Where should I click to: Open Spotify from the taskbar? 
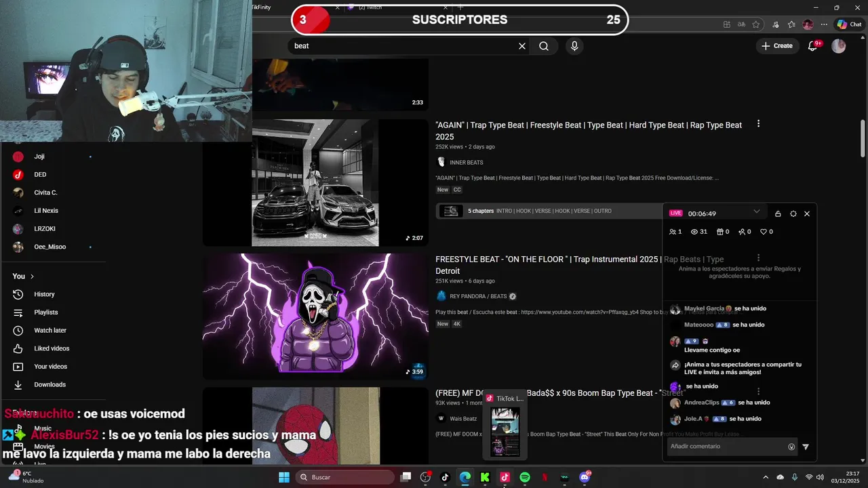(525, 477)
